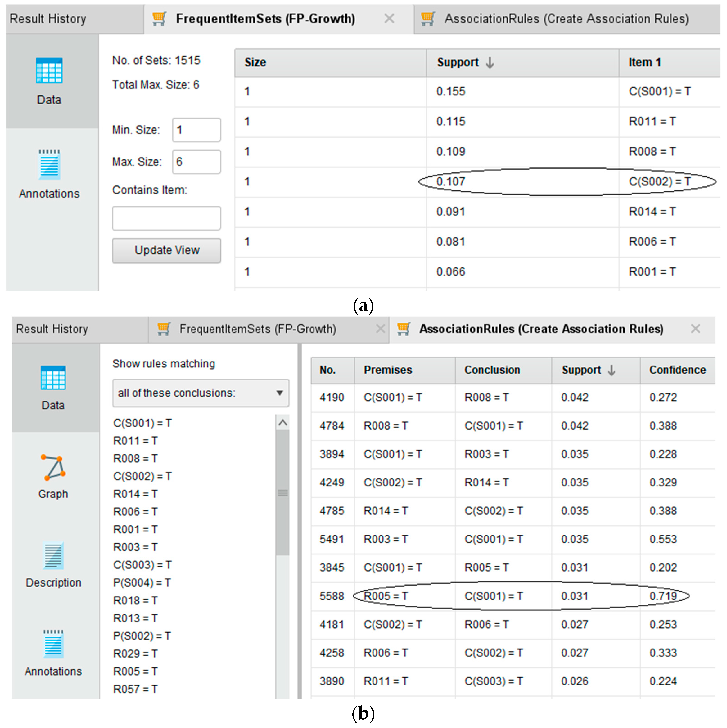727x728 pixels.
Task: Open the Data view icon in upper panel
Action: pyautogui.click(x=49, y=70)
